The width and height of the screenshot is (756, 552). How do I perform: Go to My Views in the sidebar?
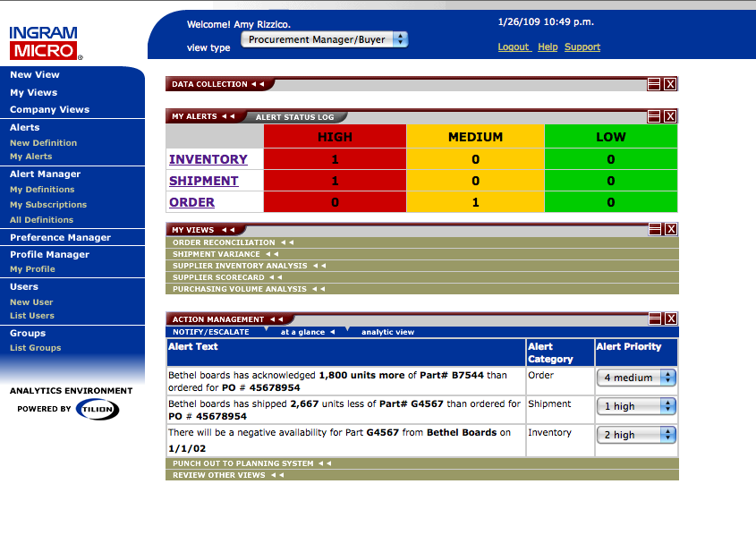(x=34, y=92)
